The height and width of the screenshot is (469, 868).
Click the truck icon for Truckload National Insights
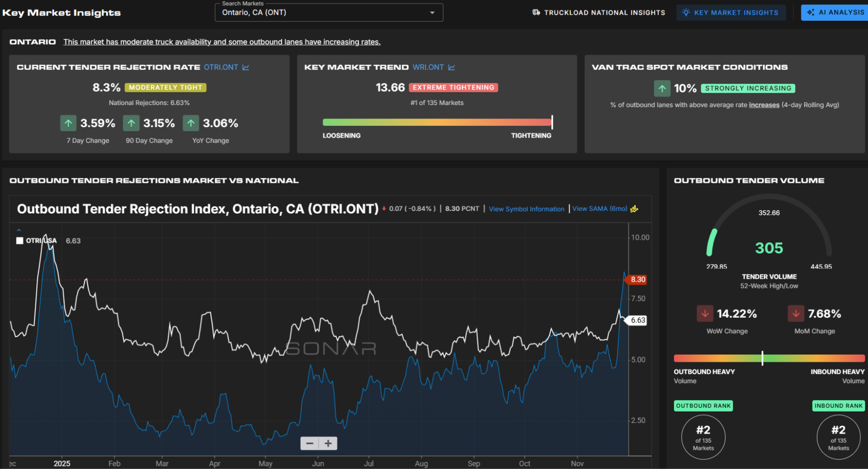[x=536, y=13]
